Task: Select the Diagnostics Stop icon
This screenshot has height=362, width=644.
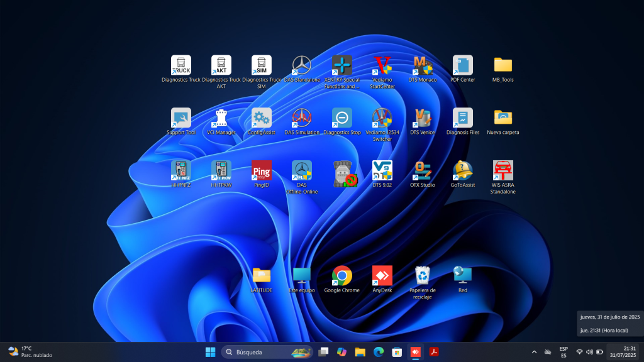Action: (342, 118)
